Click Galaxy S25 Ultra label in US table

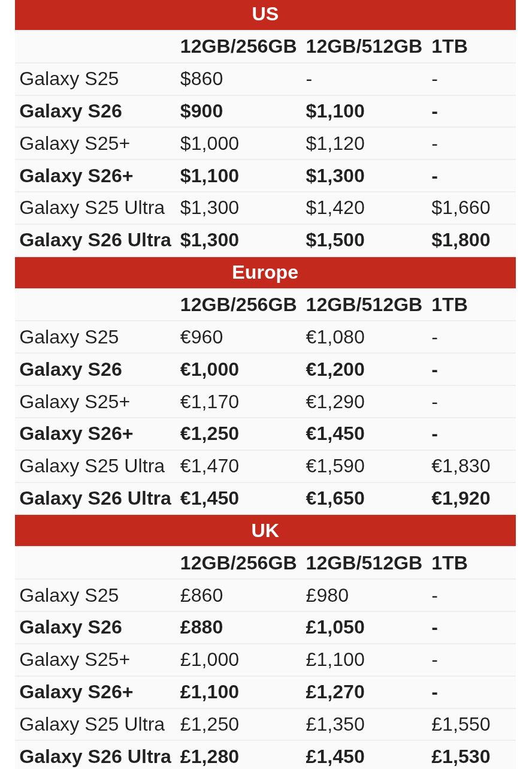click(x=92, y=207)
